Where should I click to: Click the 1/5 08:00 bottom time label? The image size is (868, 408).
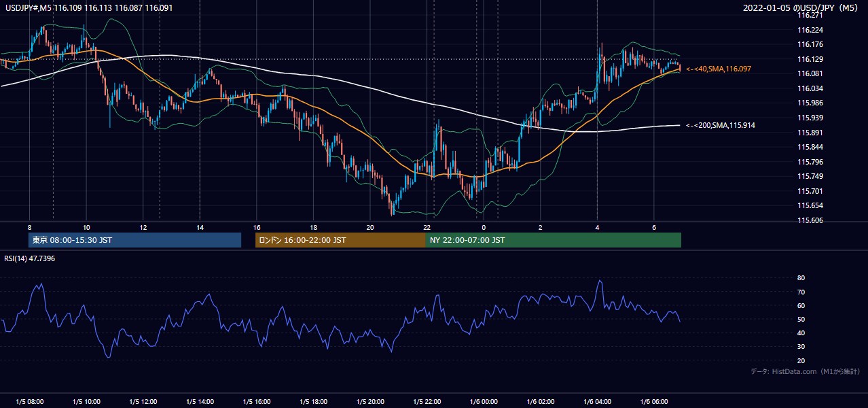coord(29,402)
